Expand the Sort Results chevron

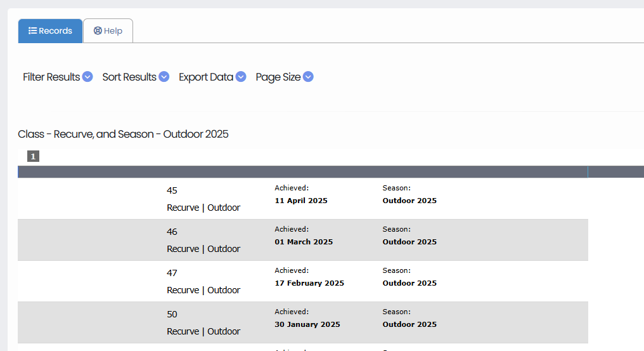164,77
